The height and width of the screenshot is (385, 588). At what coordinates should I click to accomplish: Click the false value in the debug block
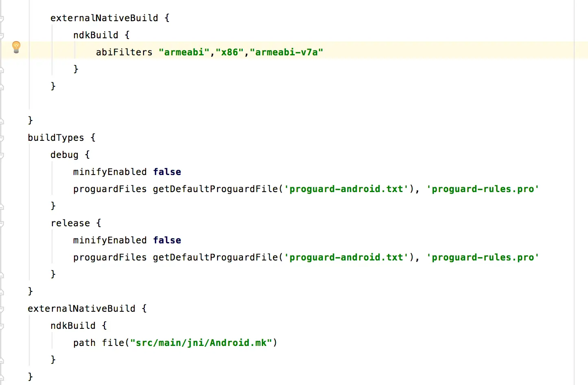click(x=167, y=172)
